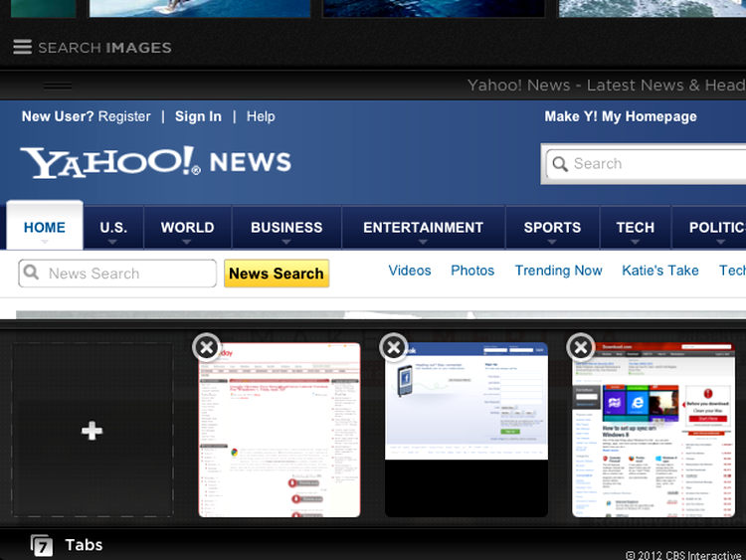Screen dimensions: 746x560
Task: Click the tab counter icon showing 7
Action: pyautogui.click(x=42, y=546)
